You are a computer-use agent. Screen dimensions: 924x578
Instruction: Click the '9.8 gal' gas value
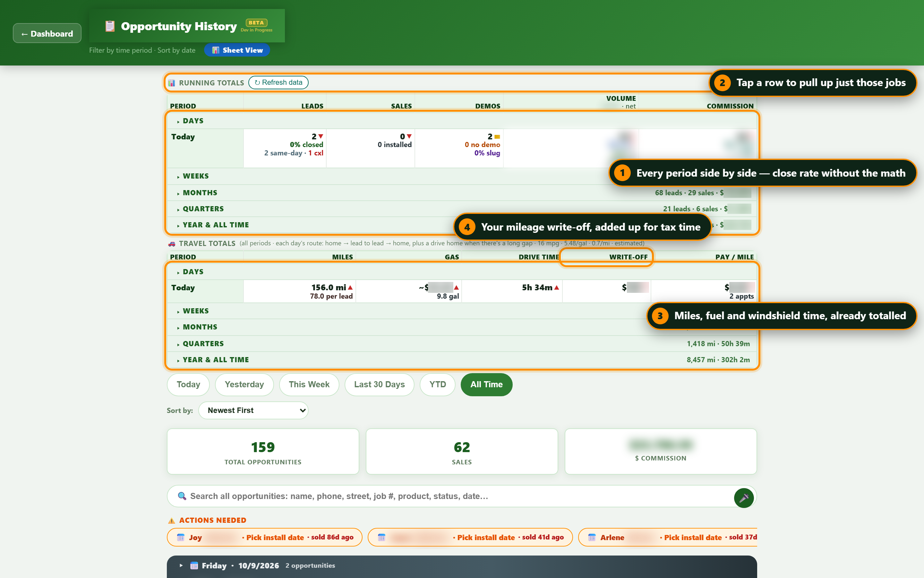(448, 296)
